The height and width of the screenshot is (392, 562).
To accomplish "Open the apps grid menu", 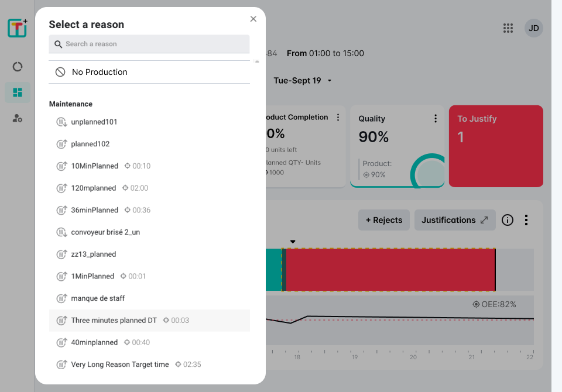I will pos(508,28).
